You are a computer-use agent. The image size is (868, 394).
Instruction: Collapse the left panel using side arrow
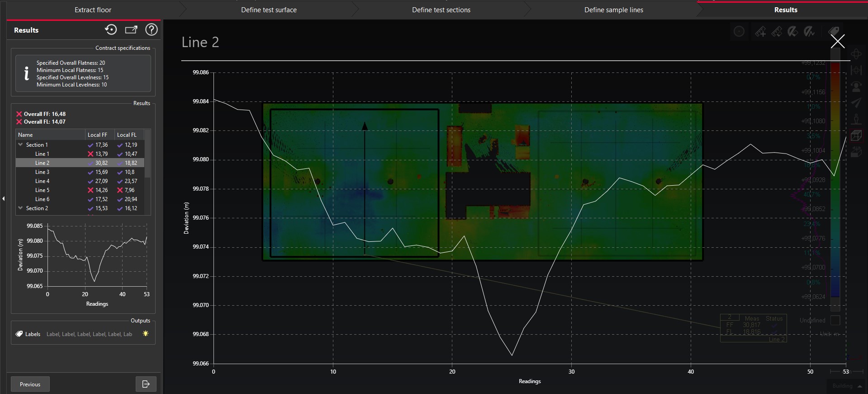pos(4,198)
